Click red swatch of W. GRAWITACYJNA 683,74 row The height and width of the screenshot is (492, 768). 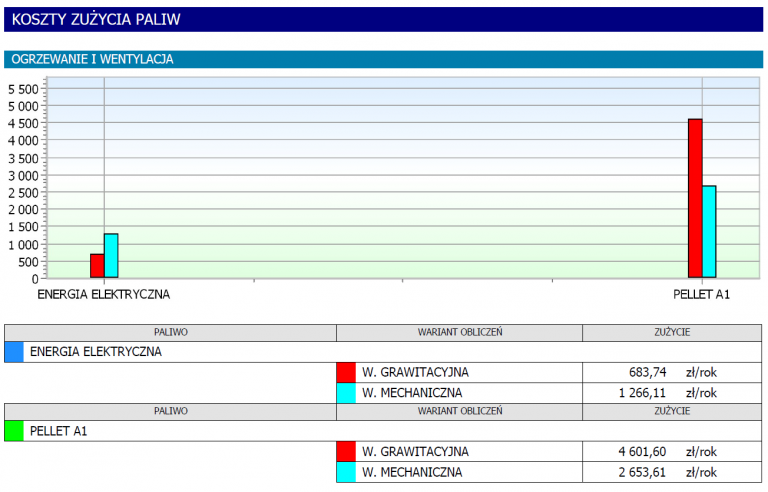tap(346, 372)
